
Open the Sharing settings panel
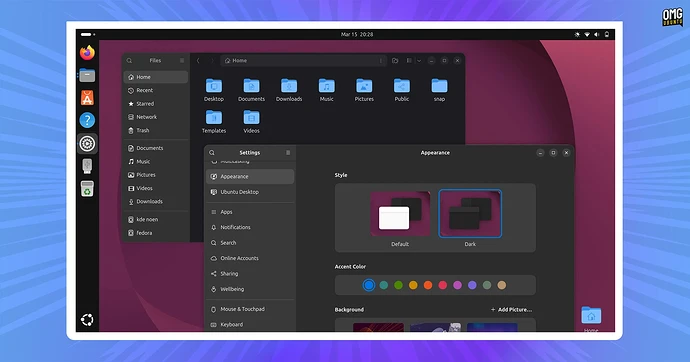(250, 274)
